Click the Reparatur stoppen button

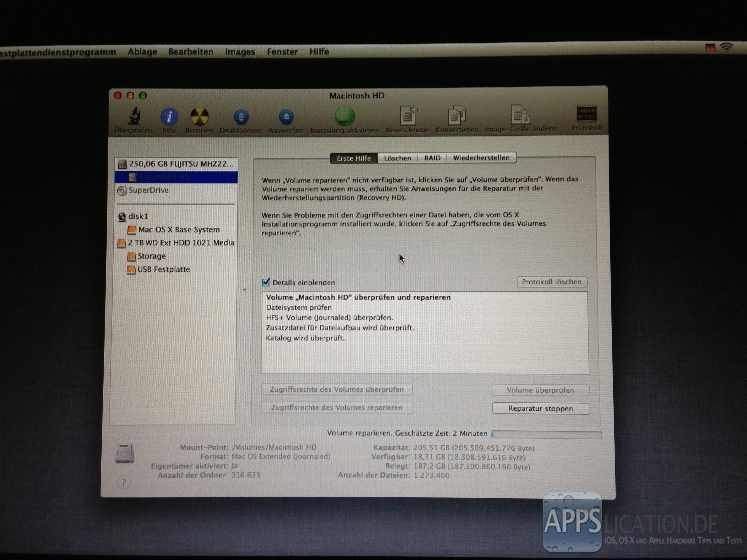pos(541,408)
